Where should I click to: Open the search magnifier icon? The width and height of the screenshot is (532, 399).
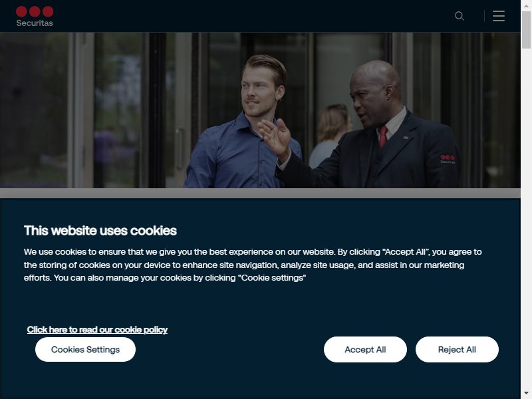pyautogui.click(x=459, y=16)
